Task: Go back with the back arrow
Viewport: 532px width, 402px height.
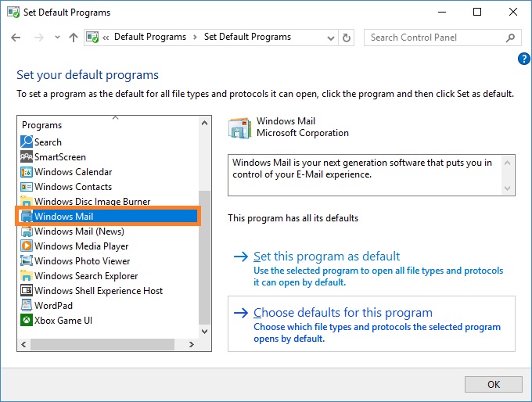Action: (16, 38)
